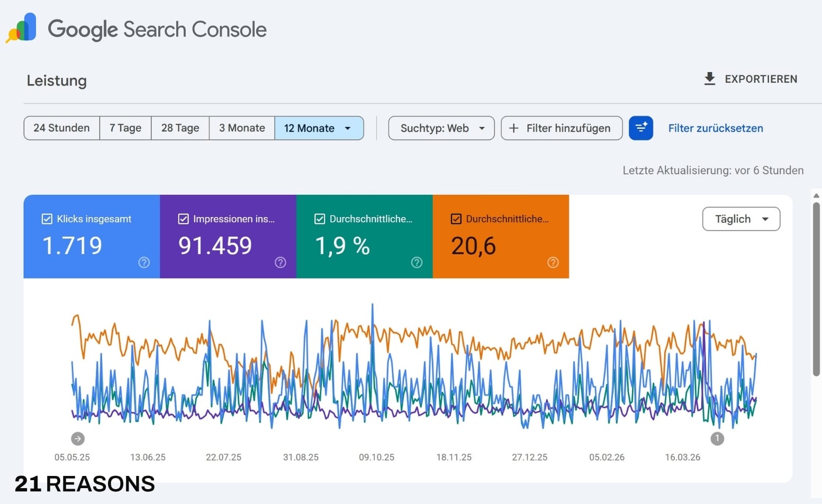
Task: Open the blue filter options icon button
Action: pyautogui.click(x=641, y=128)
